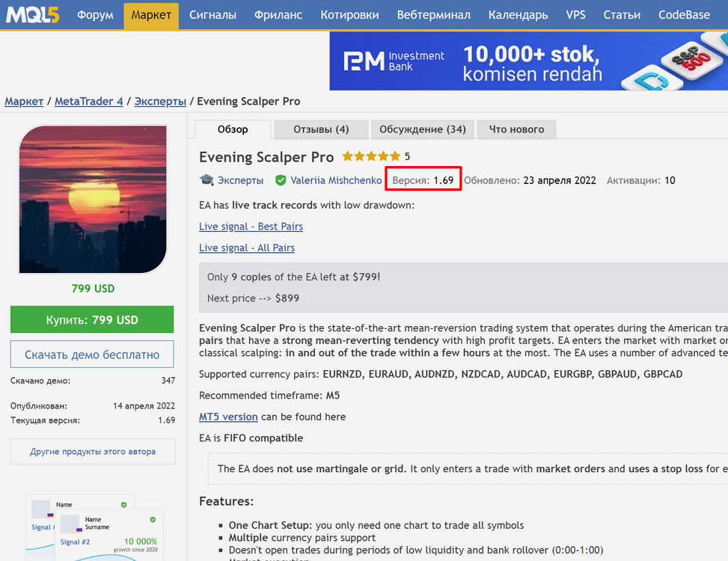The width and height of the screenshot is (728, 561).
Task: Click the Текущая версия: 1.69 row
Action: click(93, 420)
